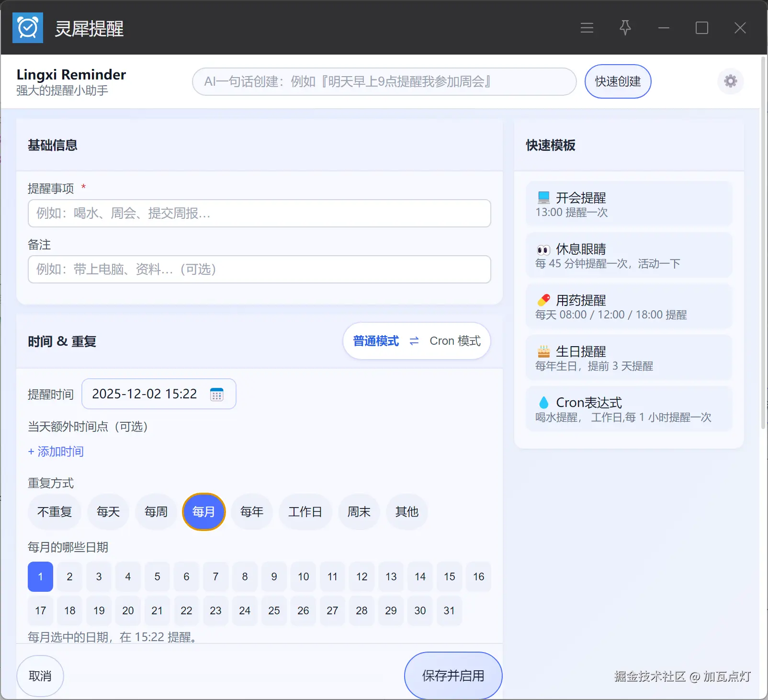Toggle day 15 of the month
Screen dimensions: 768x700
tap(449, 576)
